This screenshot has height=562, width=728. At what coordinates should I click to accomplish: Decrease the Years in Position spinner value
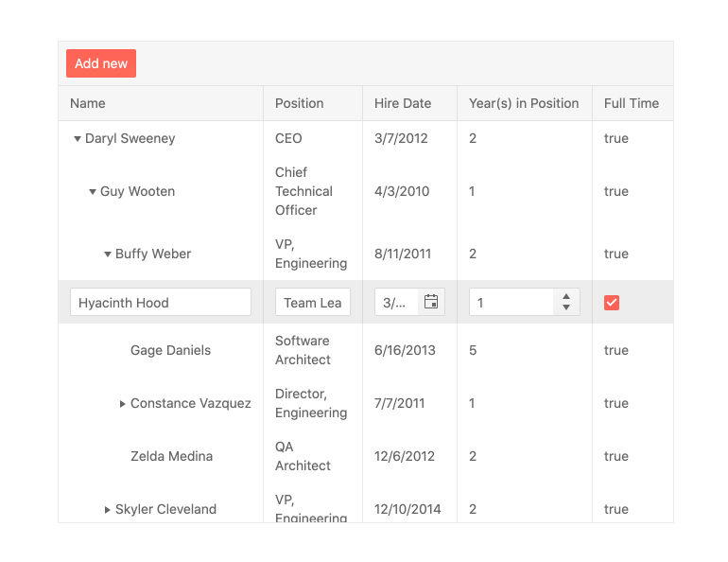(566, 307)
